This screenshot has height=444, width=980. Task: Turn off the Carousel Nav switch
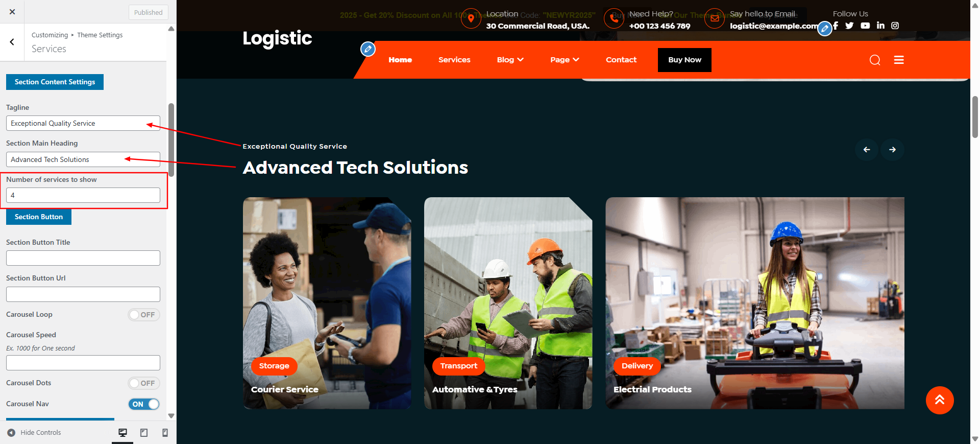coord(144,404)
